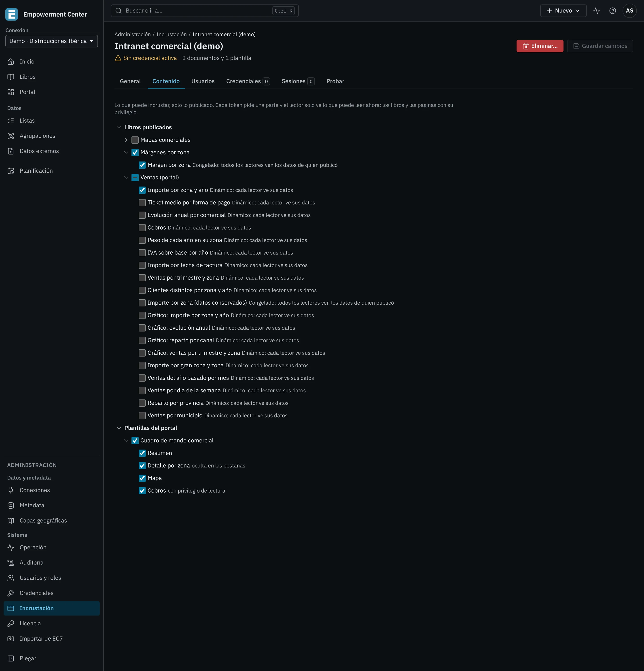The width and height of the screenshot is (644, 671).
Task: Open Planificación via calendar-clock icon
Action: pyautogui.click(x=11, y=171)
